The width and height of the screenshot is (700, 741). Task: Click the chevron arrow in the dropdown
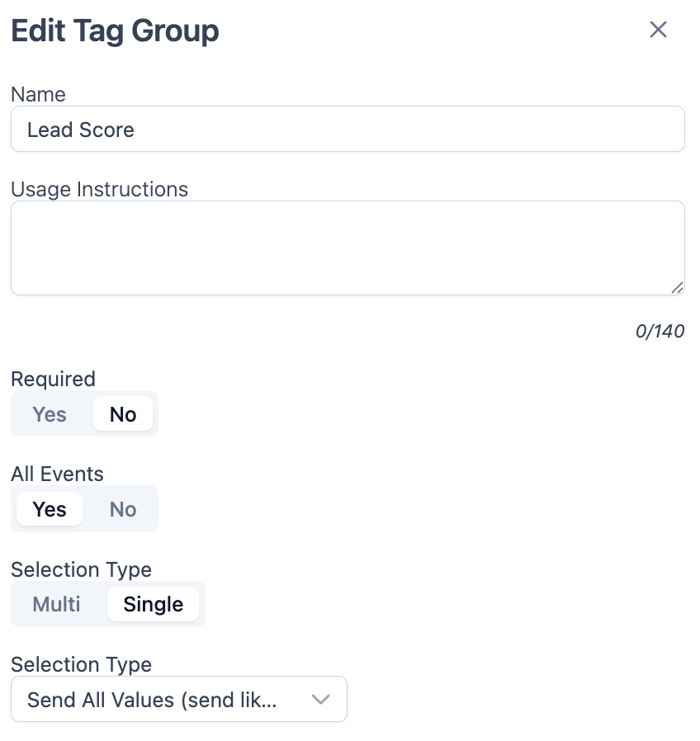[x=320, y=700]
